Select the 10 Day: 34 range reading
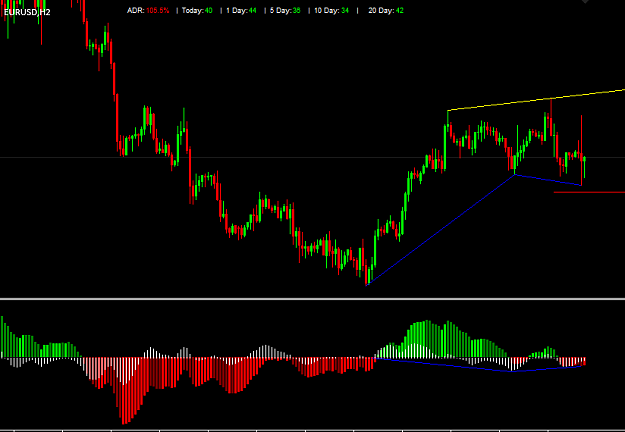The image size is (625, 432). click(x=331, y=11)
